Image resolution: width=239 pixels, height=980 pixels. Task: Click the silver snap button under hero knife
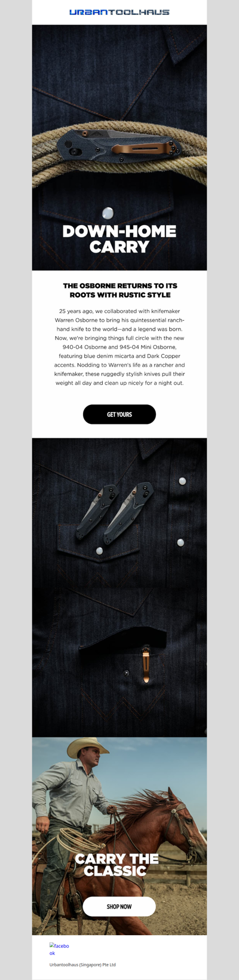108,212
